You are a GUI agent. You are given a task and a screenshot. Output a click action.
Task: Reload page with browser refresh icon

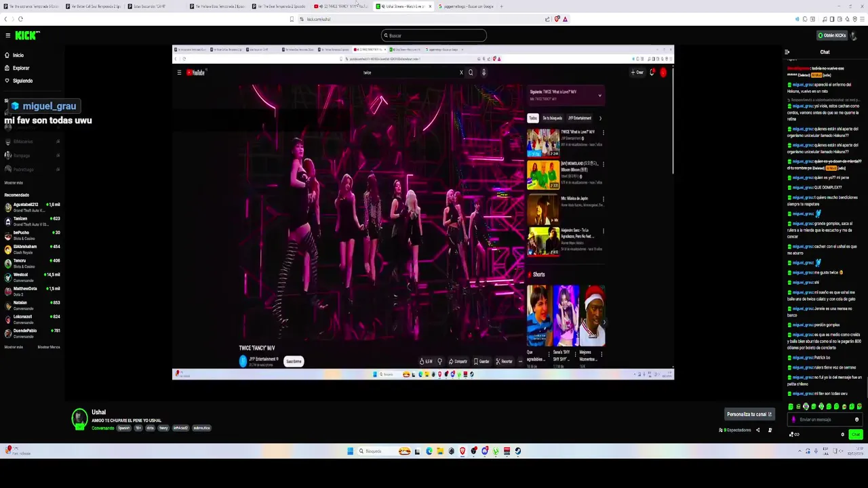tap(20, 19)
